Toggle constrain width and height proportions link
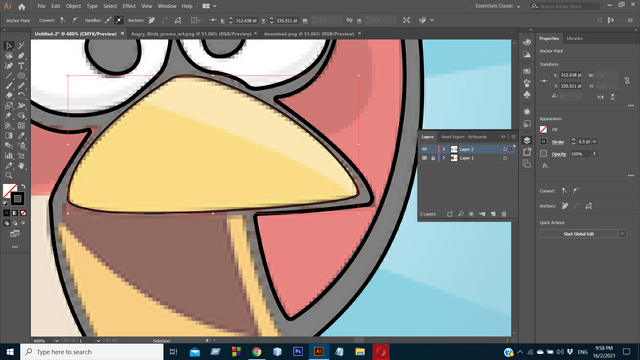The height and width of the screenshot is (360, 640). [x=627, y=81]
